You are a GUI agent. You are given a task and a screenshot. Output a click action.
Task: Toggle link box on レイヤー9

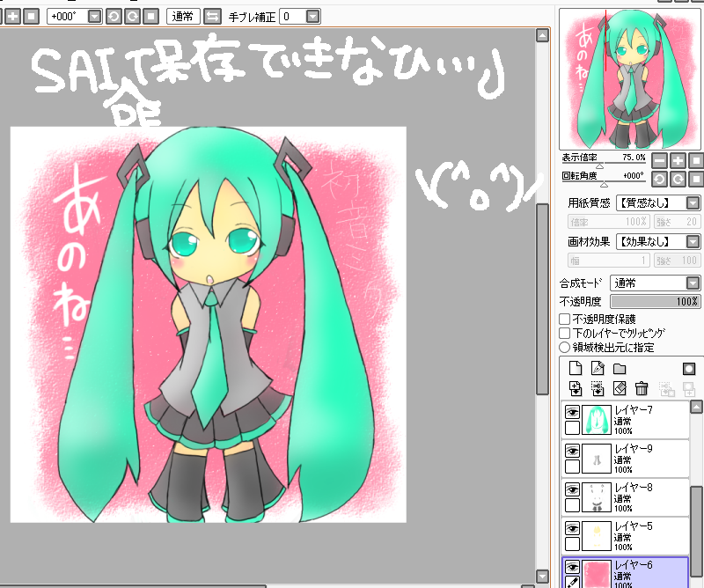[572, 467]
